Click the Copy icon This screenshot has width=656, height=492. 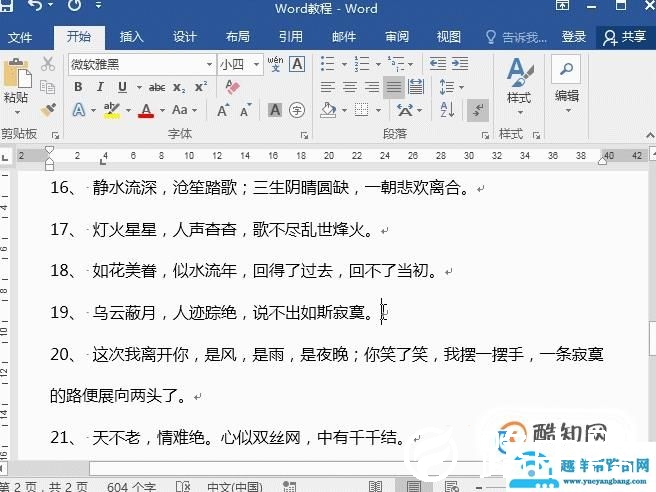pyautogui.click(x=48, y=87)
